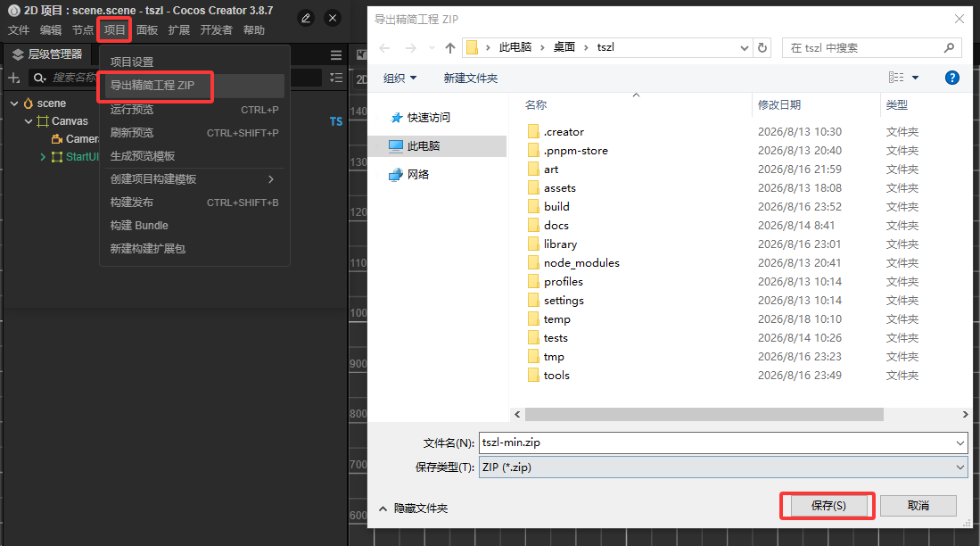
Task: Open the view options dropdown arrow
Action: click(915, 78)
